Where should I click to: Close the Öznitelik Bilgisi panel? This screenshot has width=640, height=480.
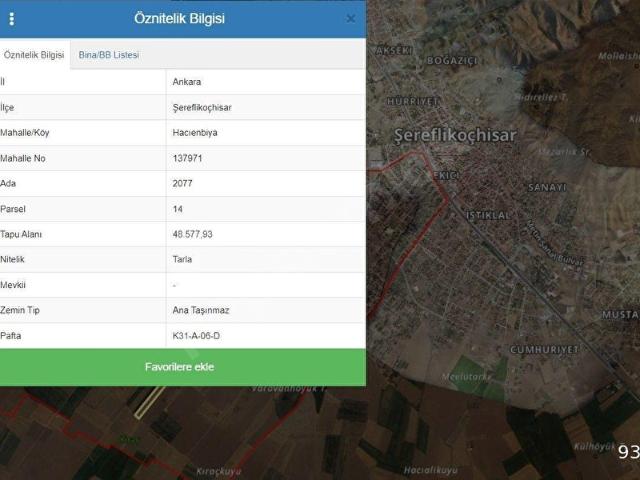pos(350,19)
